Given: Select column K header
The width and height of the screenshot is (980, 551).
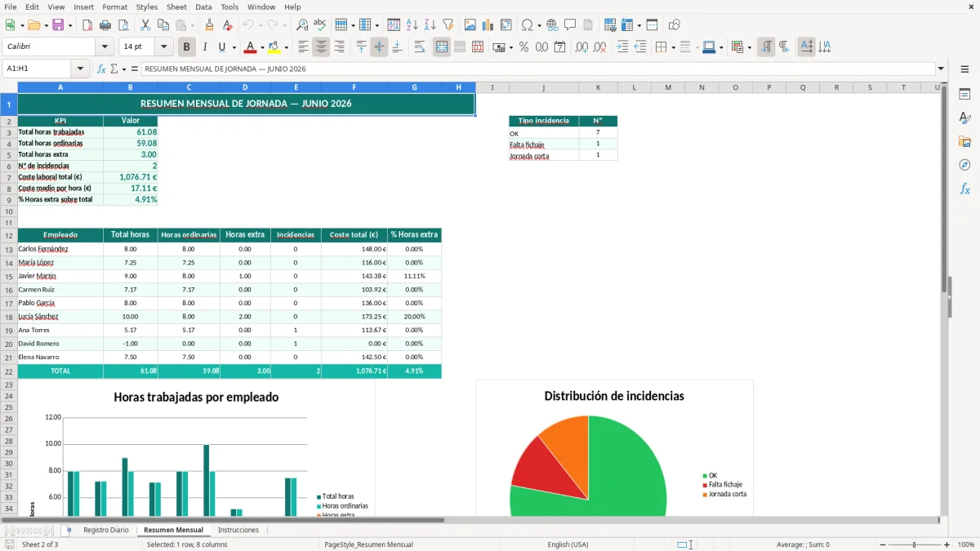Looking at the screenshot, I should [598, 87].
